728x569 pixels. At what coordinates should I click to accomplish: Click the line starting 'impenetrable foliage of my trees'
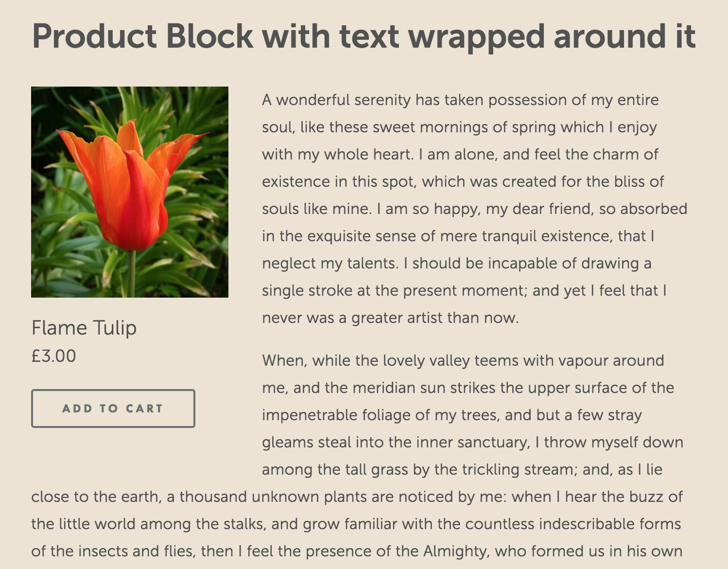tap(452, 415)
